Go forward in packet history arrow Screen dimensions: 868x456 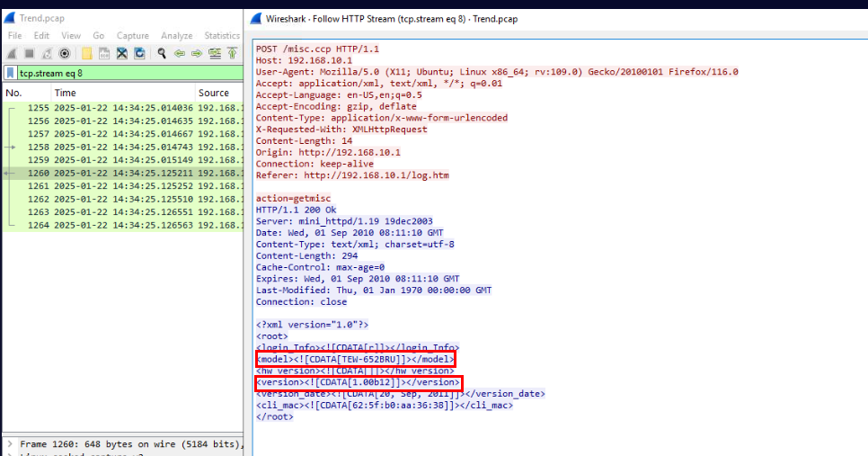click(197, 54)
